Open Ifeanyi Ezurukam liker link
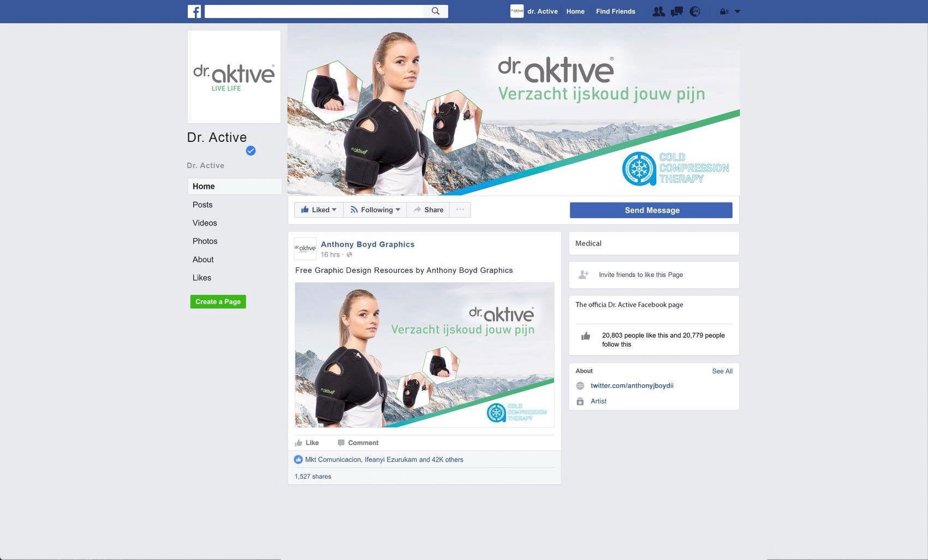The width and height of the screenshot is (928, 560). point(391,460)
